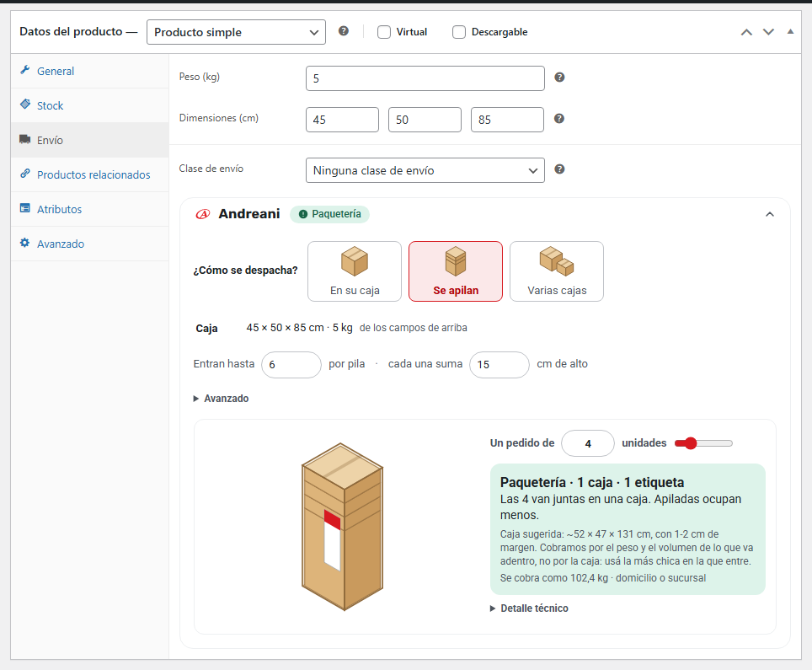The image size is (812, 670).
Task: Open the General tab
Action: click(89, 71)
